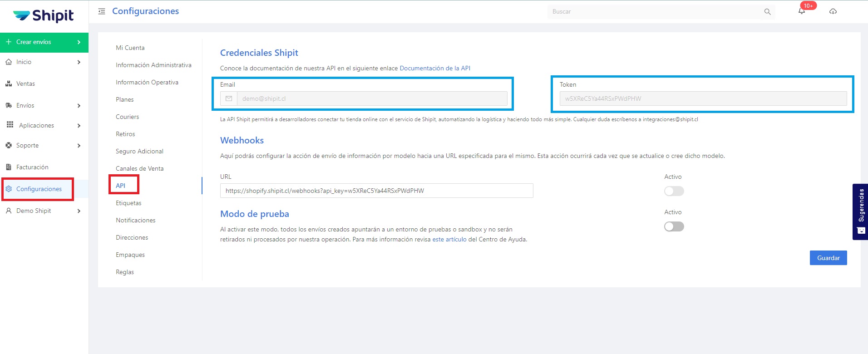Click the Crear envíos button
Viewport: 868px width, 354px height.
tap(44, 42)
